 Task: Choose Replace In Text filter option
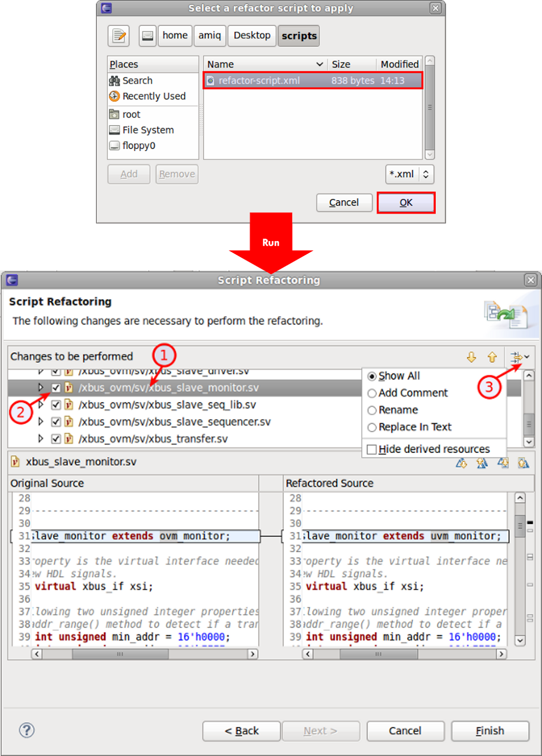[372, 427]
